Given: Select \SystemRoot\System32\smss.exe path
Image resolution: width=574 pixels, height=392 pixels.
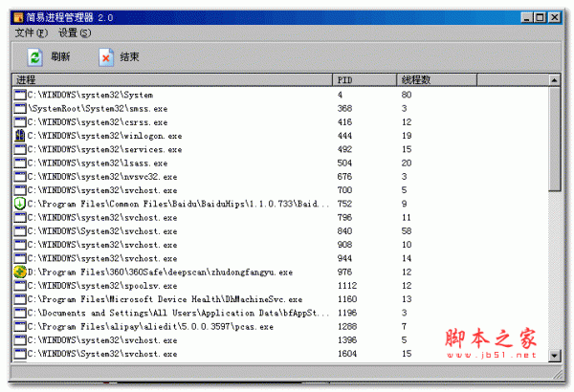Looking at the screenshot, I should [98, 109].
